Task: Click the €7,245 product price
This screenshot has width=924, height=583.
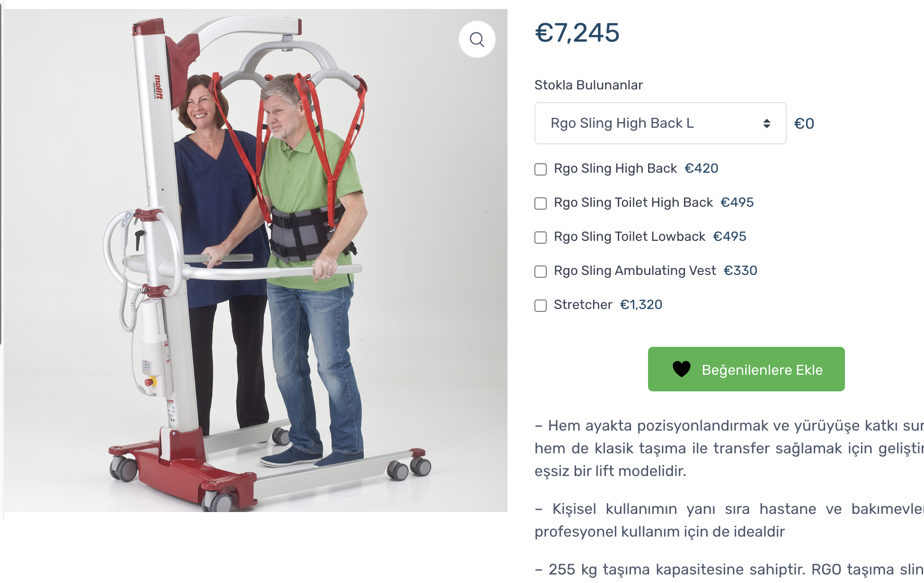Action: pos(577,33)
